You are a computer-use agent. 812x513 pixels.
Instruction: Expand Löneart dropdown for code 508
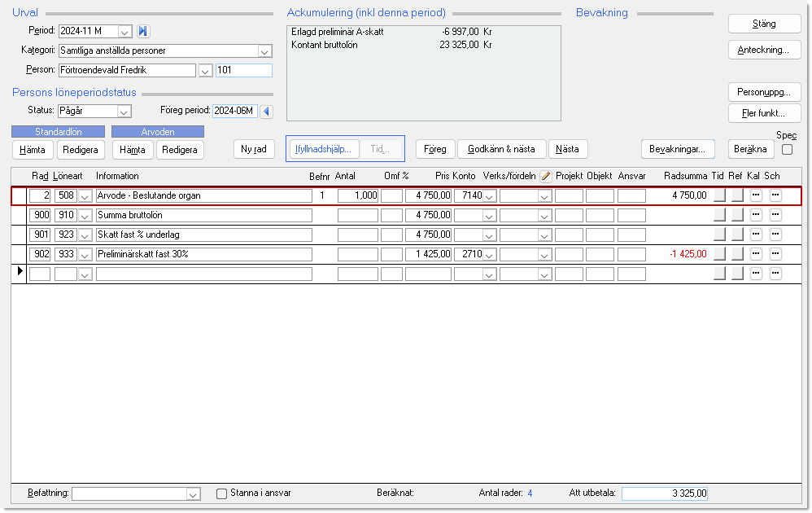[x=85, y=196]
